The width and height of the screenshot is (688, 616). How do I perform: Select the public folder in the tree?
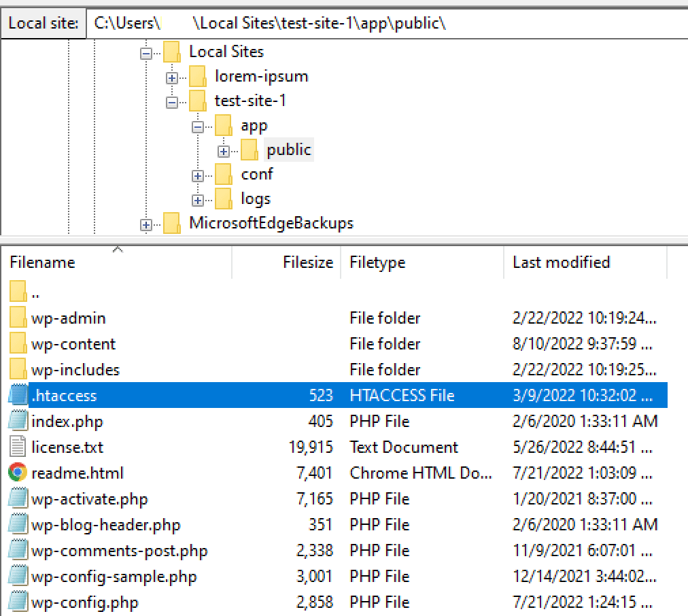(x=288, y=150)
